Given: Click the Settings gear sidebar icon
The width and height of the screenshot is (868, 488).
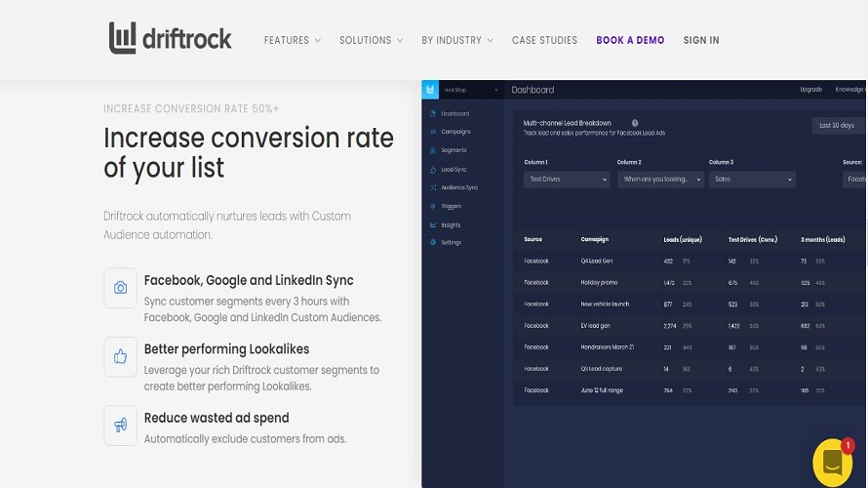Looking at the screenshot, I should point(433,242).
